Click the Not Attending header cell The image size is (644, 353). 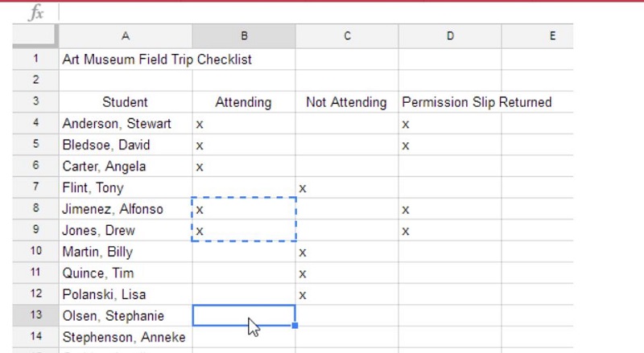tap(346, 102)
